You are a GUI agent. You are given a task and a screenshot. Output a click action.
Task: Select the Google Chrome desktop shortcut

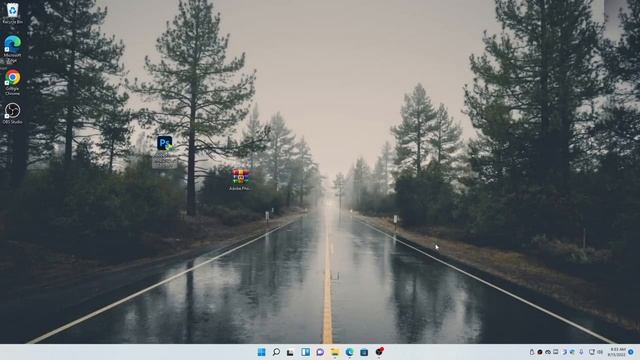(x=12, y=82)
